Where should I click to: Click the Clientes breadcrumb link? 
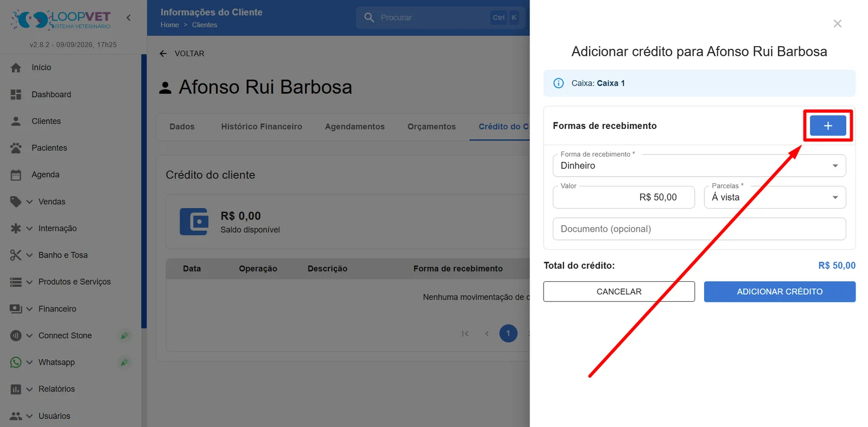tap(205, 25)
